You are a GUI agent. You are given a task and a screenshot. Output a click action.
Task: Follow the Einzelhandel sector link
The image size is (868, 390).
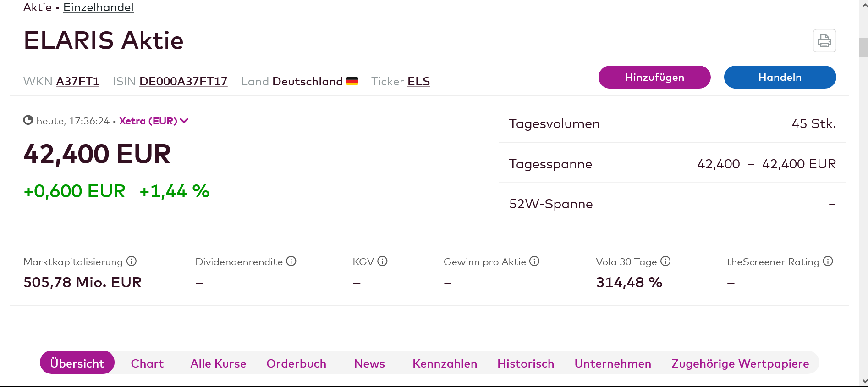pyautogui.click(x=98, y=7)
